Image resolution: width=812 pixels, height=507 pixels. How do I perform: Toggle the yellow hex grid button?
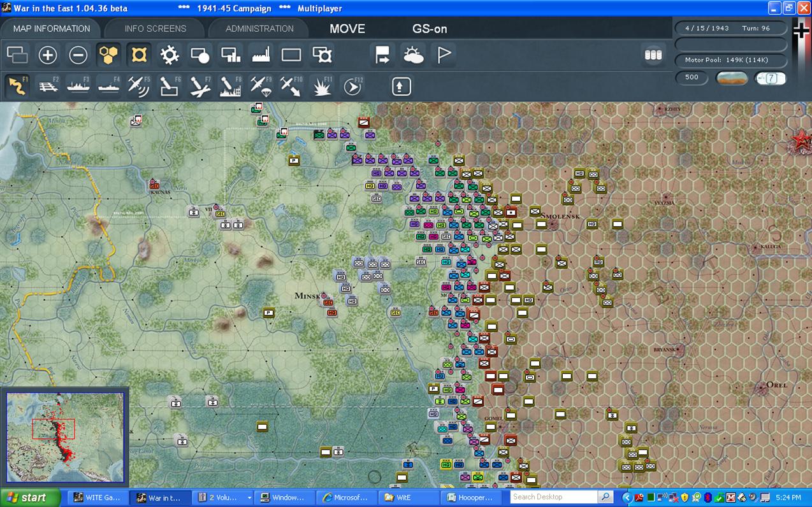point(109,55)
